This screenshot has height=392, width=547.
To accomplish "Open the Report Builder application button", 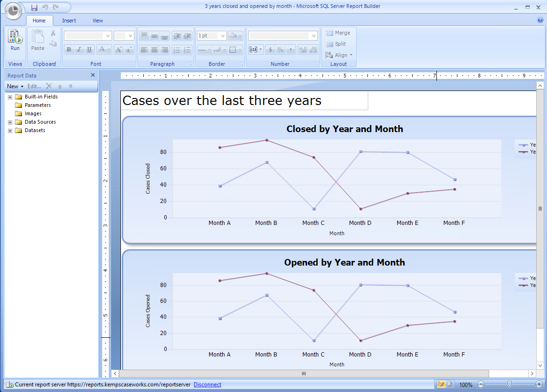I will pos(14,11).
